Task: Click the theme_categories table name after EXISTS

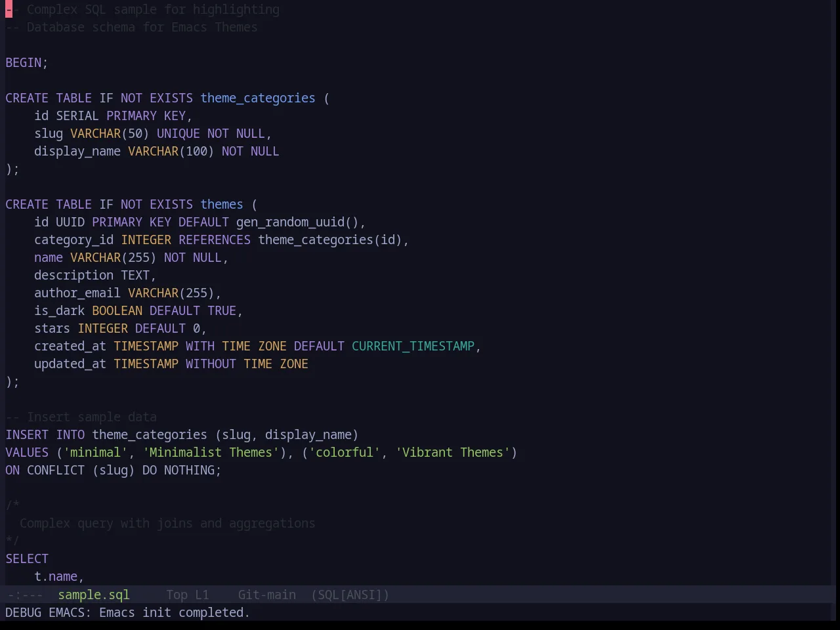Action: pos(258,98)
